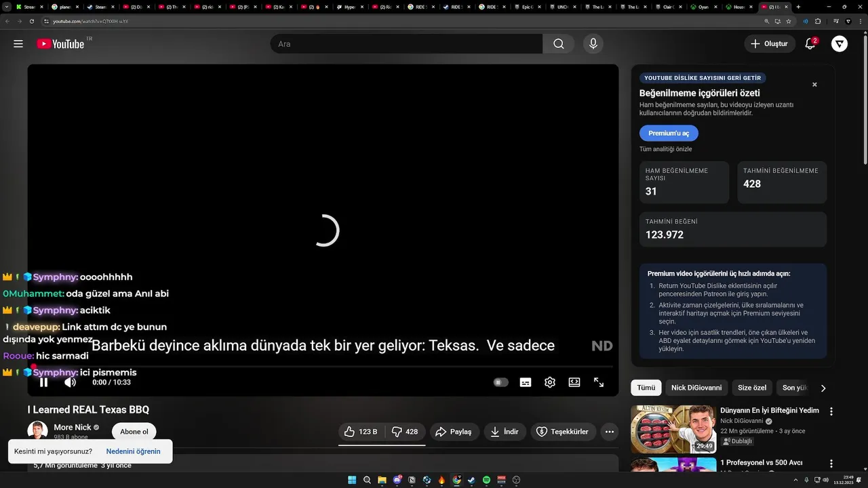Open OBS Studio from the taskbar

[516, 480]
